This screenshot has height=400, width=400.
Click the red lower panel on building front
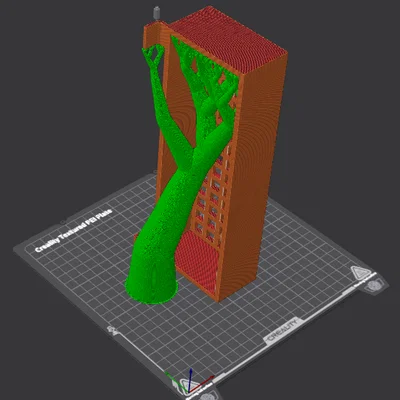pos(199,263)
